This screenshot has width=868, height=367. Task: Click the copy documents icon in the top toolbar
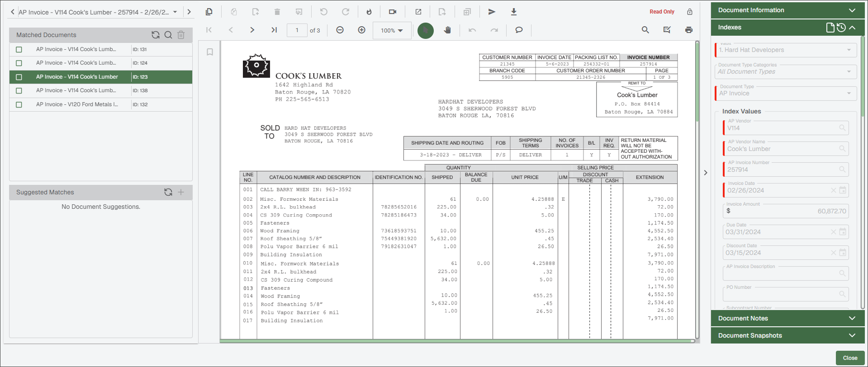tap(209, 12)
